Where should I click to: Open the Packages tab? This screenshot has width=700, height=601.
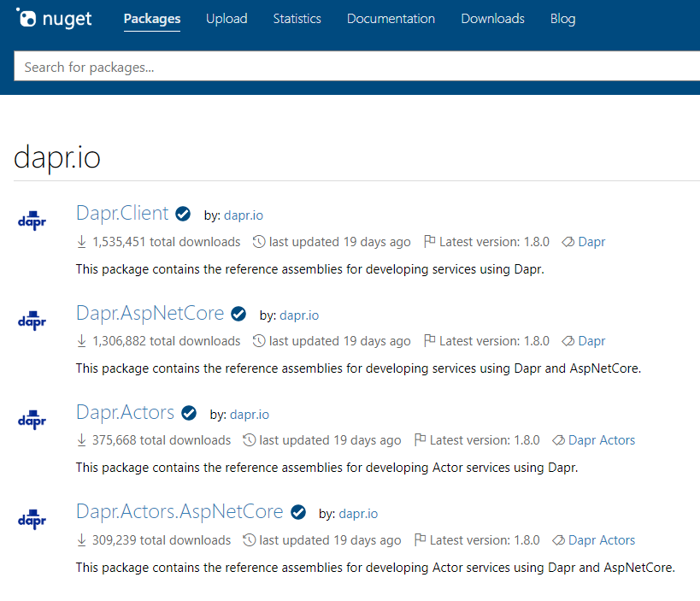pyautogui.click(x=152, y=19)
